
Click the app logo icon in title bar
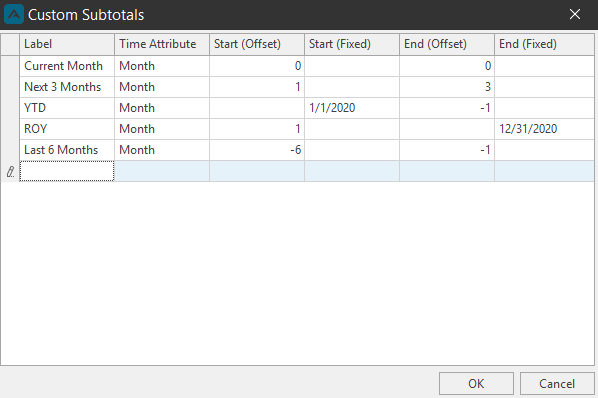[14, 14]
